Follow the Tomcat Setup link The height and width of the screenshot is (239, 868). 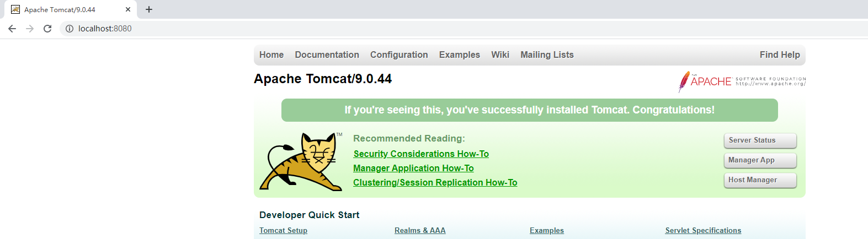point(283,231)
